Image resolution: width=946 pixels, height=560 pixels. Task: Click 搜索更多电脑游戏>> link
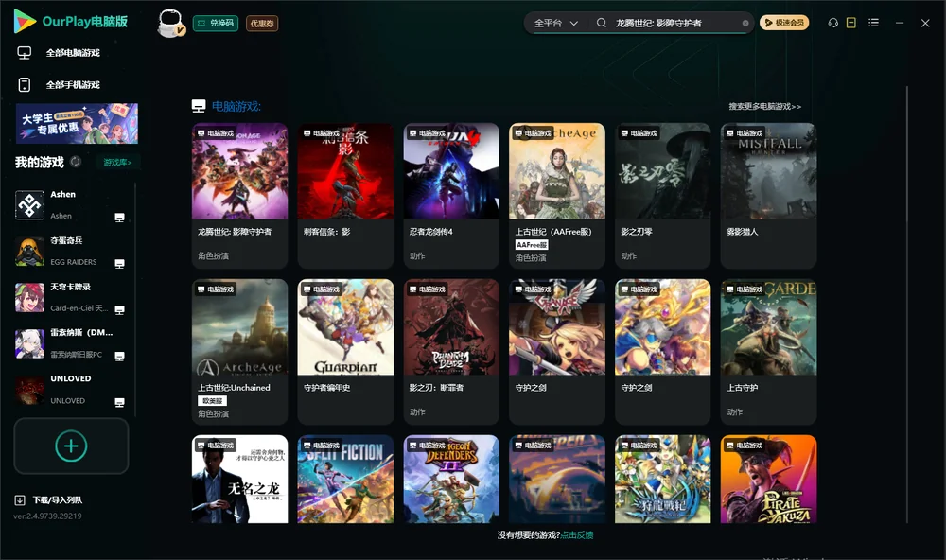pyautogui.click(x=764, y=107)
